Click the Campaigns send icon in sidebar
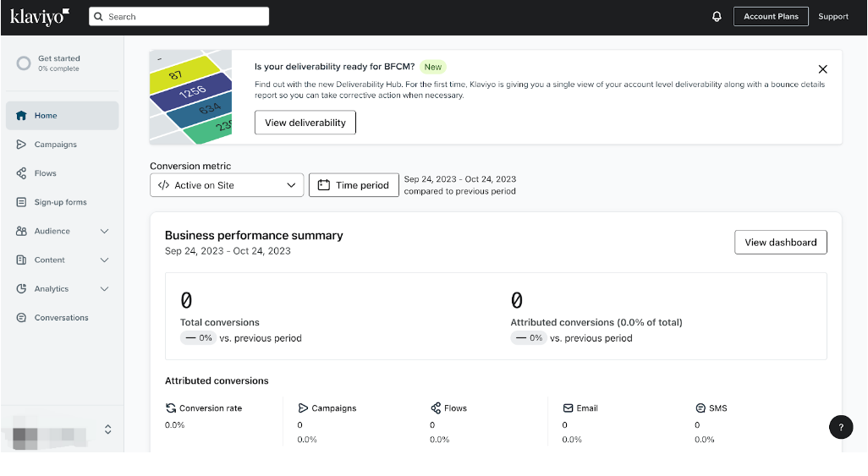This screenshot has height=476, width=868. 21,145
